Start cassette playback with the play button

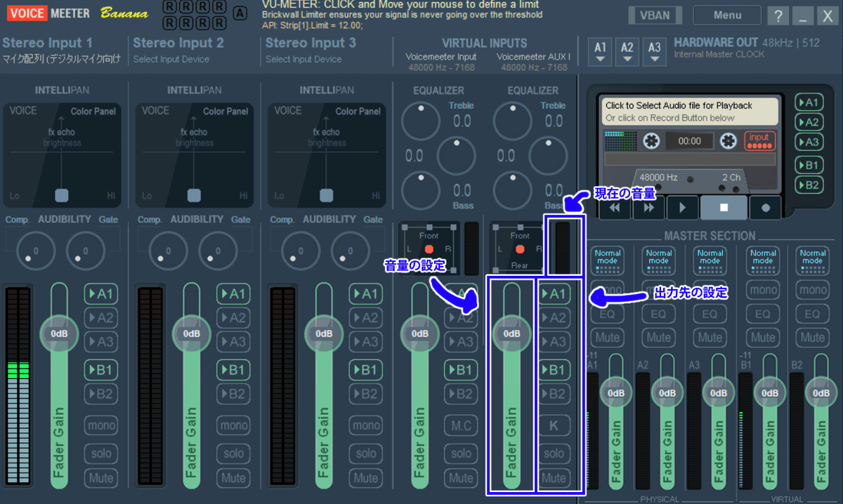(x=682, y=208)
